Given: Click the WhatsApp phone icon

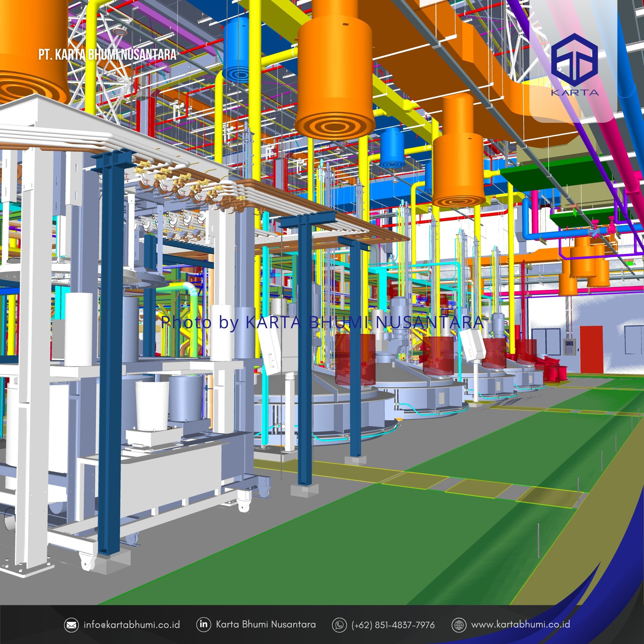Looking at the screenshot, I should [339, 625].
